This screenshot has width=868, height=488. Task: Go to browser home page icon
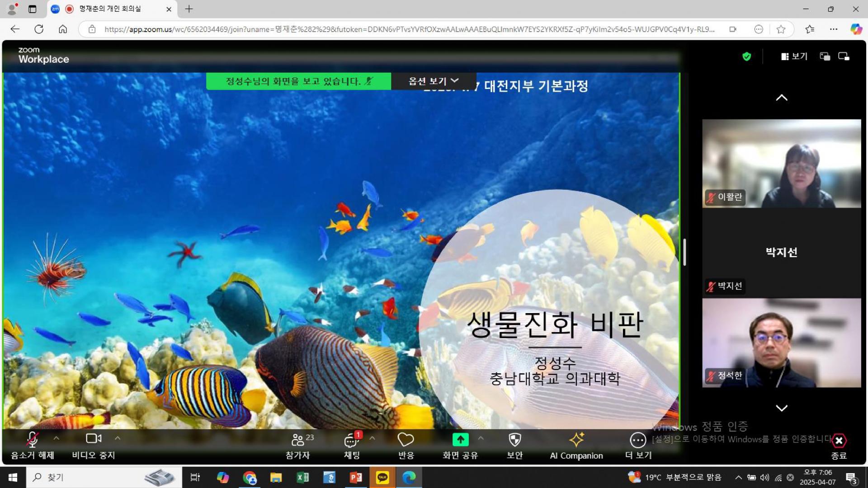(63, 29)
